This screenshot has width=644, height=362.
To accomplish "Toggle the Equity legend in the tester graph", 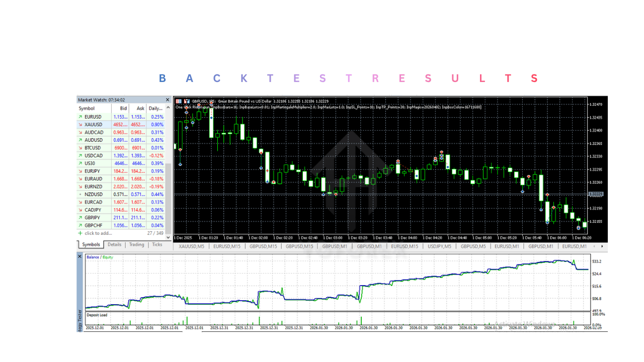I will 107,256.
